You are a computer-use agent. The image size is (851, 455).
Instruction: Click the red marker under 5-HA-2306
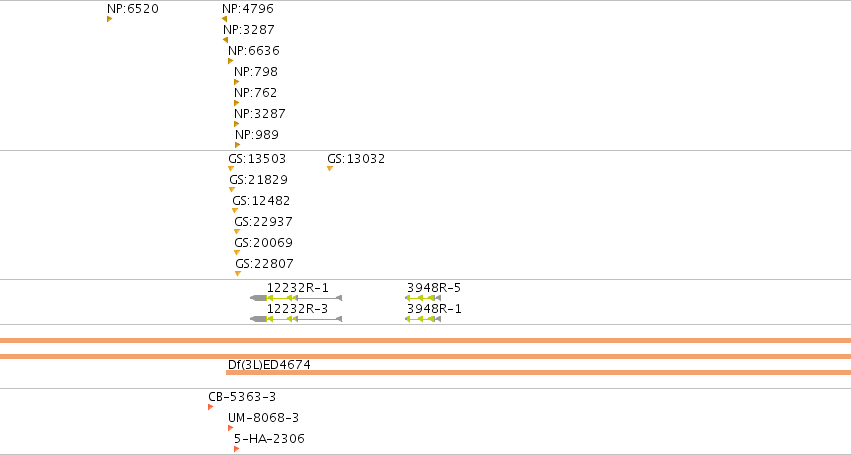[x=237, y=449]
